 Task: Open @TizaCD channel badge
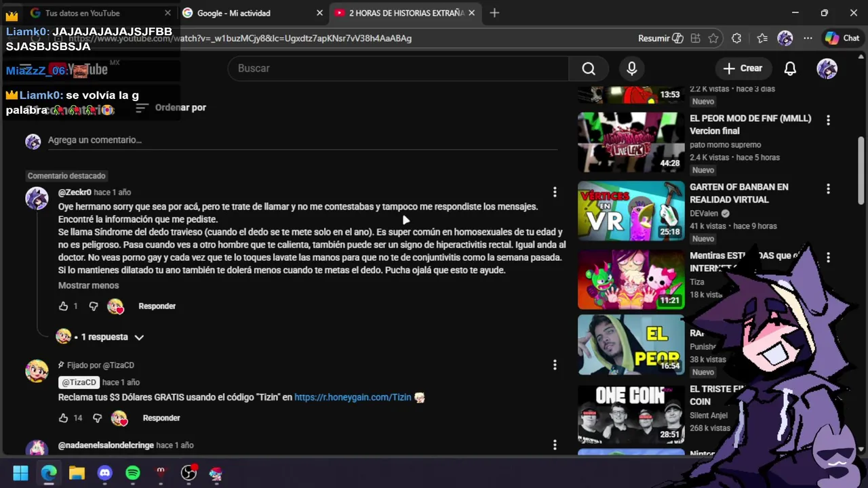point(79,382)
